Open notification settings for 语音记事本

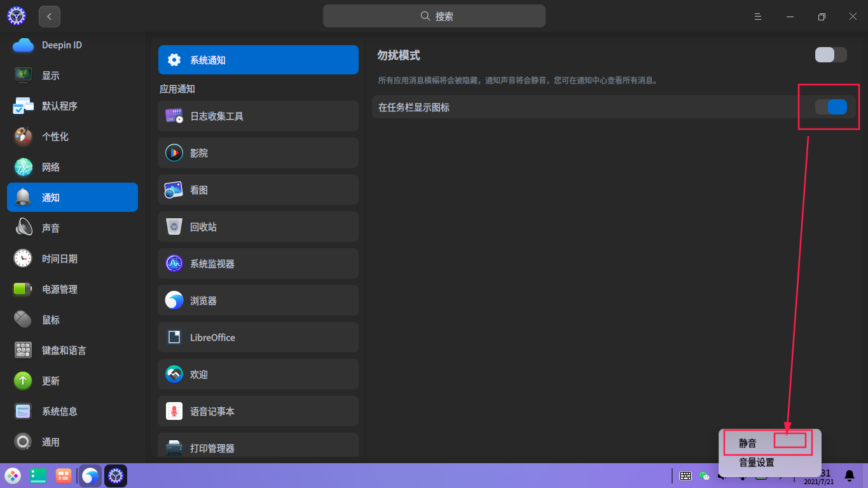[258, 412]
